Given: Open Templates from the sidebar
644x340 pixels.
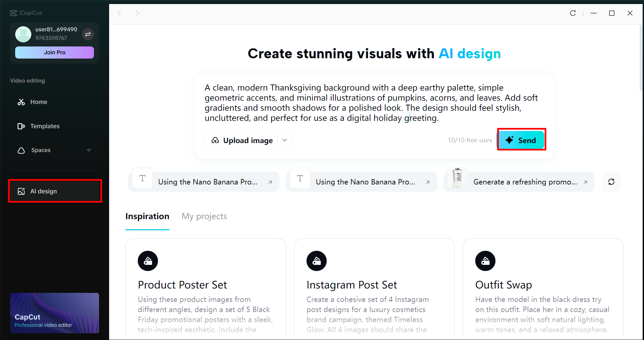Looking at the screenshot, I should (x=45, y=126).
